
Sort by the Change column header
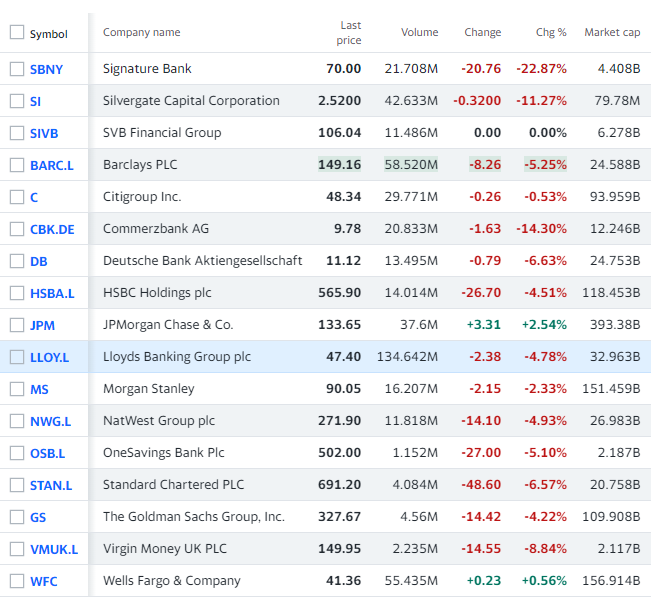click(483, 32)
